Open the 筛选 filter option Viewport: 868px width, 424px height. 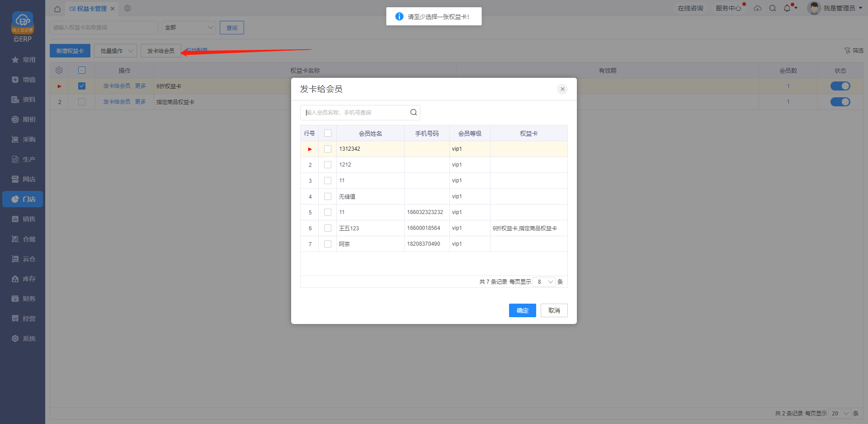point(854,51)
